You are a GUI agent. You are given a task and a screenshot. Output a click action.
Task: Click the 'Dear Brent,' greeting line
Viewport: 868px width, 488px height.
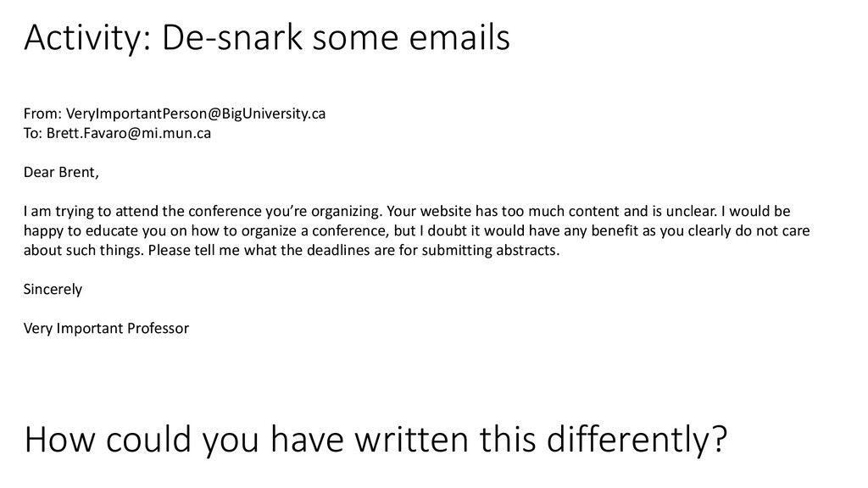click(x=61, y=173)
